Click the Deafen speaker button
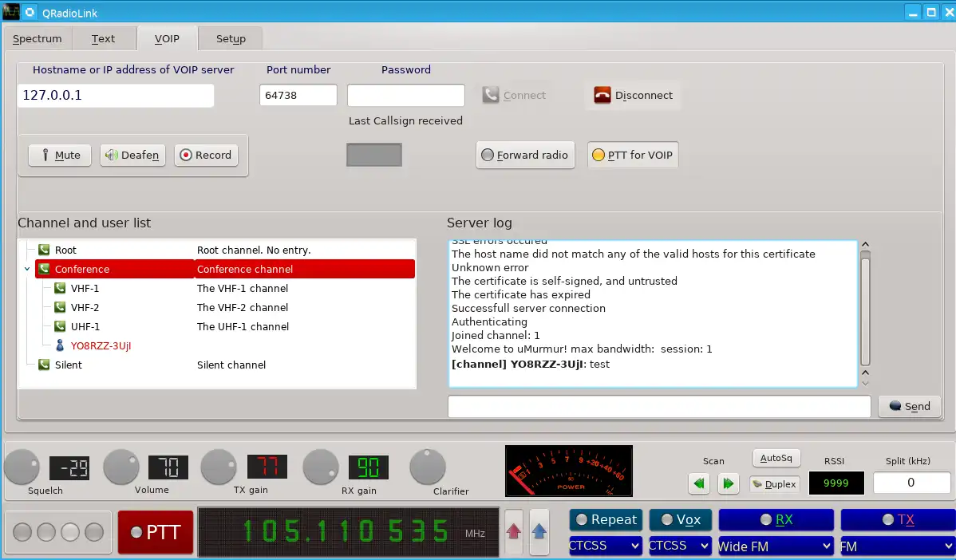Screen dimensions: 956x560 pos(132,155)
